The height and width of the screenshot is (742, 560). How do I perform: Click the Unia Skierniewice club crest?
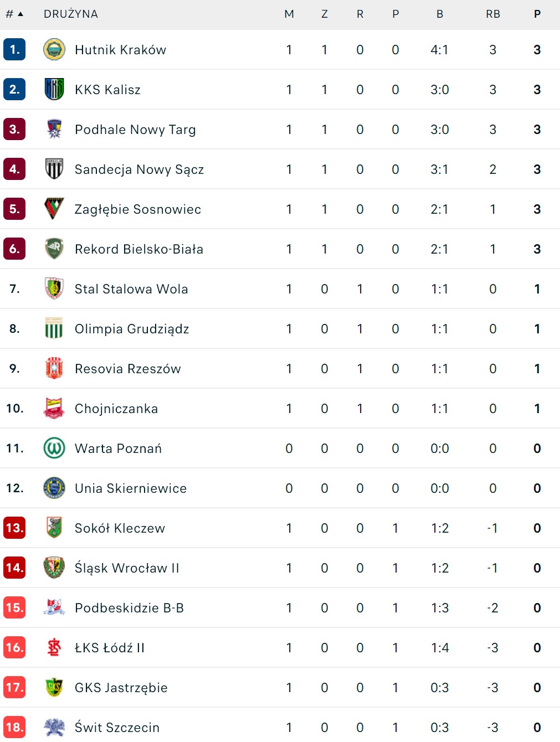click(x=54, y=488)
